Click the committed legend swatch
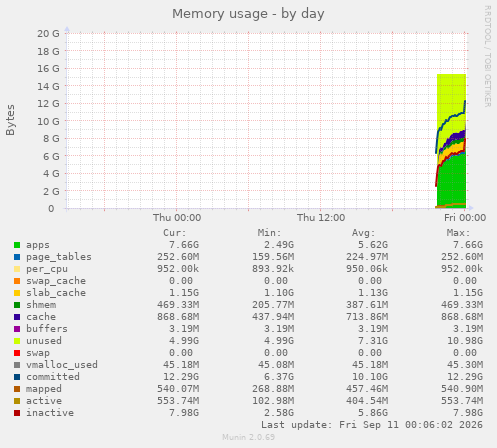497x448 pixels. pos(17,377)
